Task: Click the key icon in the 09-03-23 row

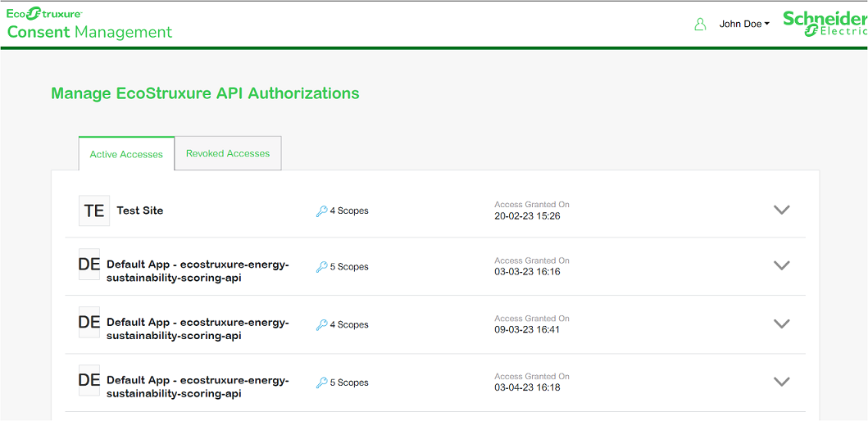Action: point(321,324)
